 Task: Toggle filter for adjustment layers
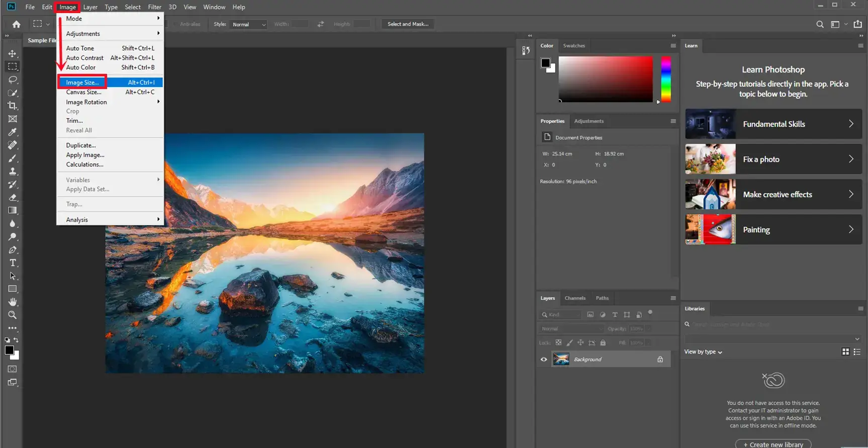(603, 314)
